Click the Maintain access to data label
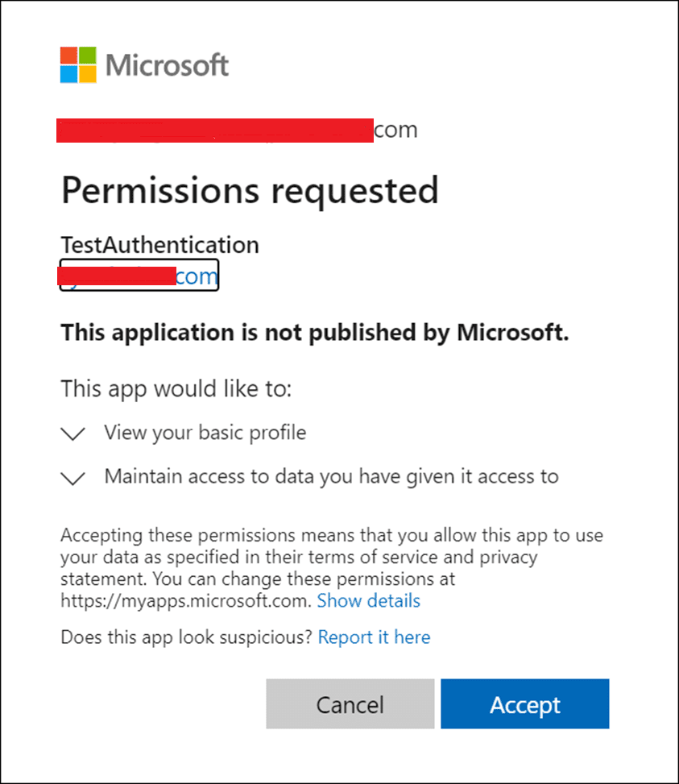Image resolution: width=679 pixels, height=784 pixels. tap(331, 476)
